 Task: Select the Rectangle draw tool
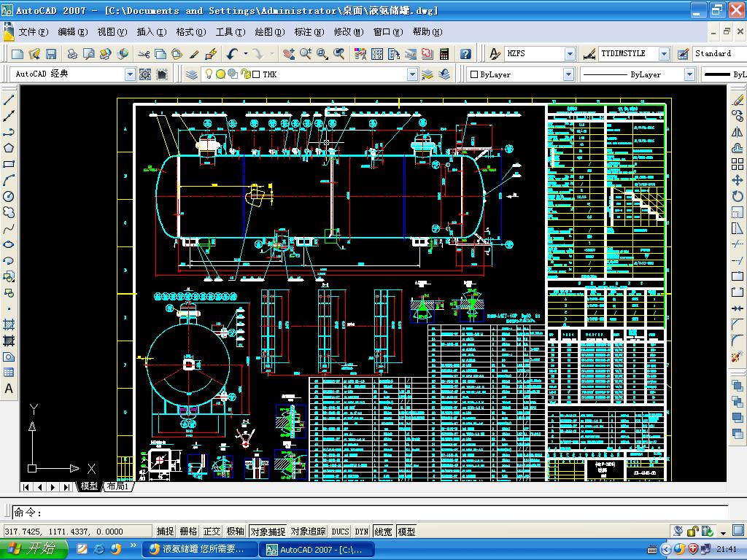click(x=9, y=164)
